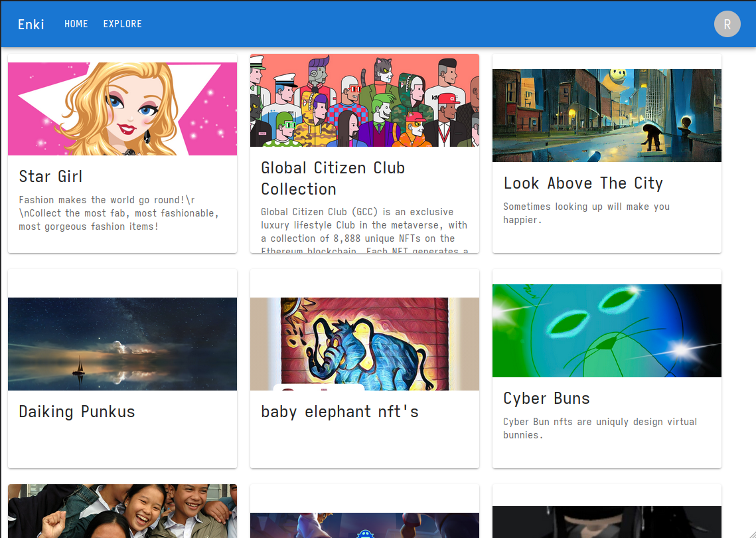Image resolution: width=756 pixels, height=538 pixels.
Task: Click Look Above The City title
Action: click(583, 183)
